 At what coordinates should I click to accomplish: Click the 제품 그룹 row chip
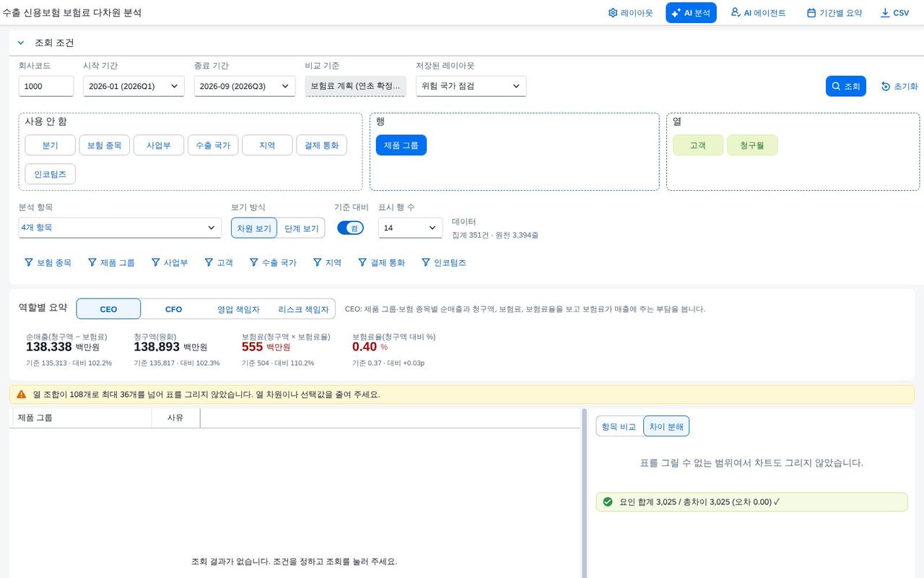coord(401,145)
